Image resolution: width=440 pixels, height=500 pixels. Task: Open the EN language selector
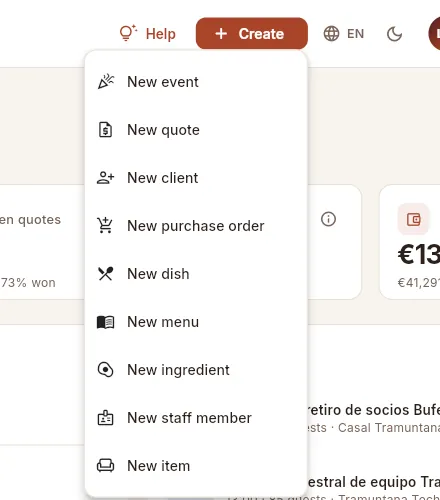(x=355, y=34)
